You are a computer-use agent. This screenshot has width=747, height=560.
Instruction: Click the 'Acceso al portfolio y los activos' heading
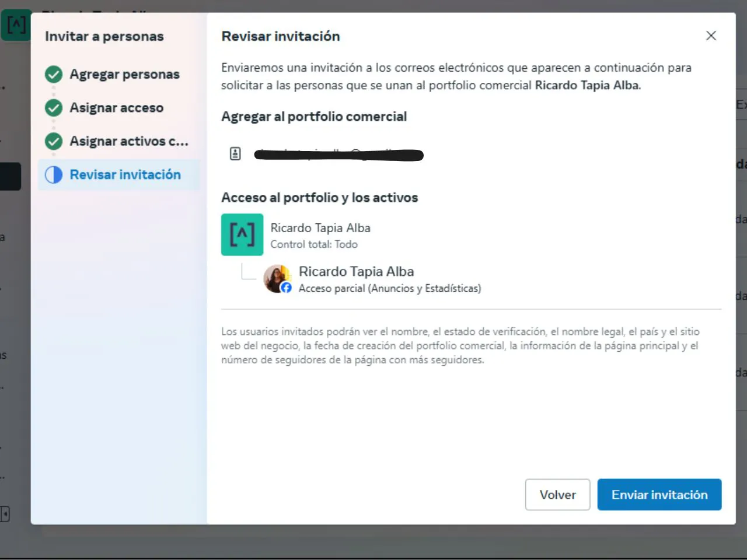tap(319, 198)
